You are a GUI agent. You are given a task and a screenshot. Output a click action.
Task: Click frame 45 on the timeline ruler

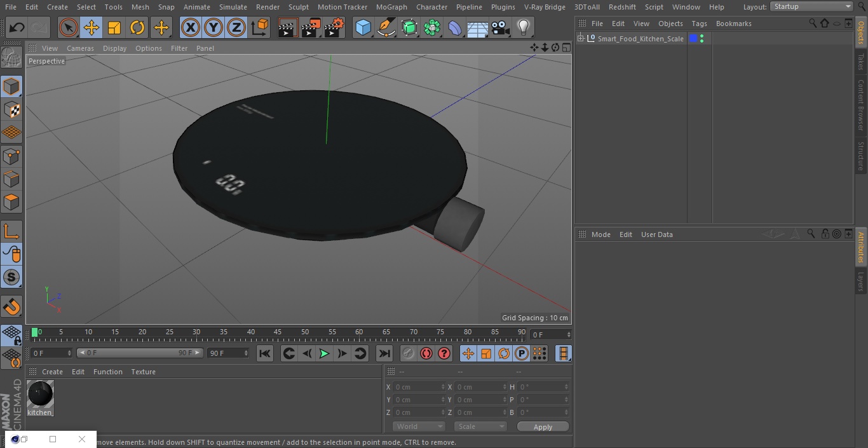coord(278,332)
